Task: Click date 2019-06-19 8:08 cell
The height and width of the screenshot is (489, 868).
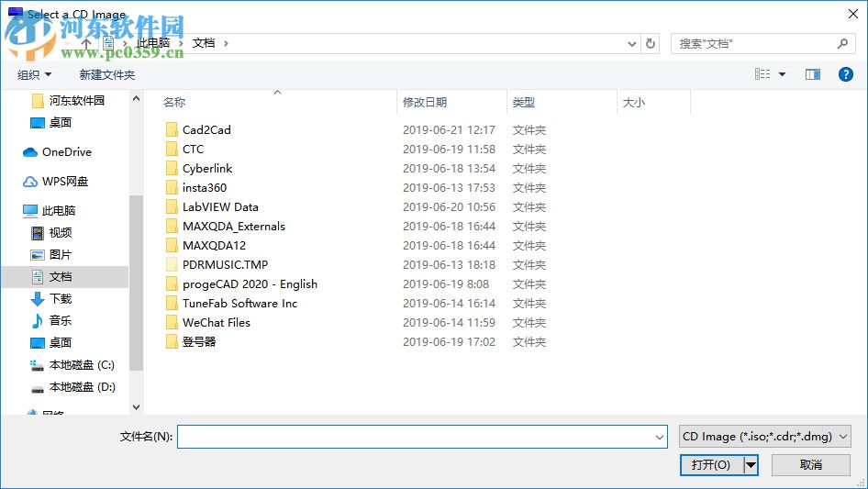Action: (x=446, y=284)
